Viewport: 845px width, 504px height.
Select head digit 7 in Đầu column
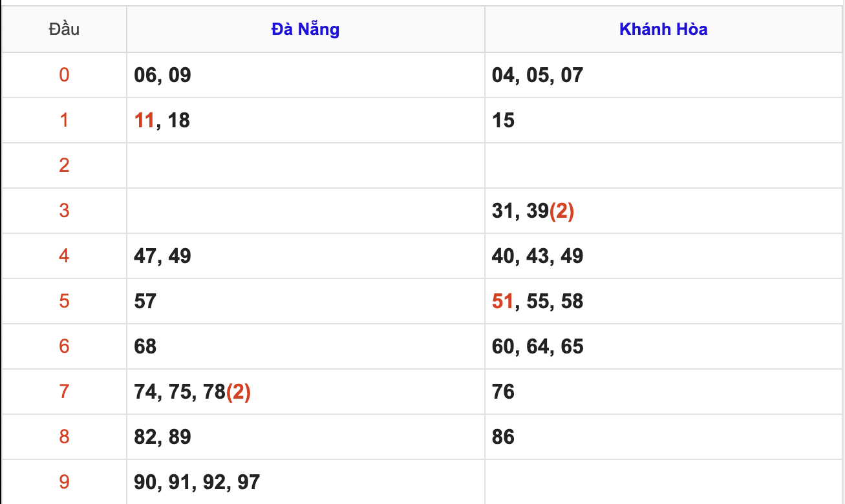64,392
